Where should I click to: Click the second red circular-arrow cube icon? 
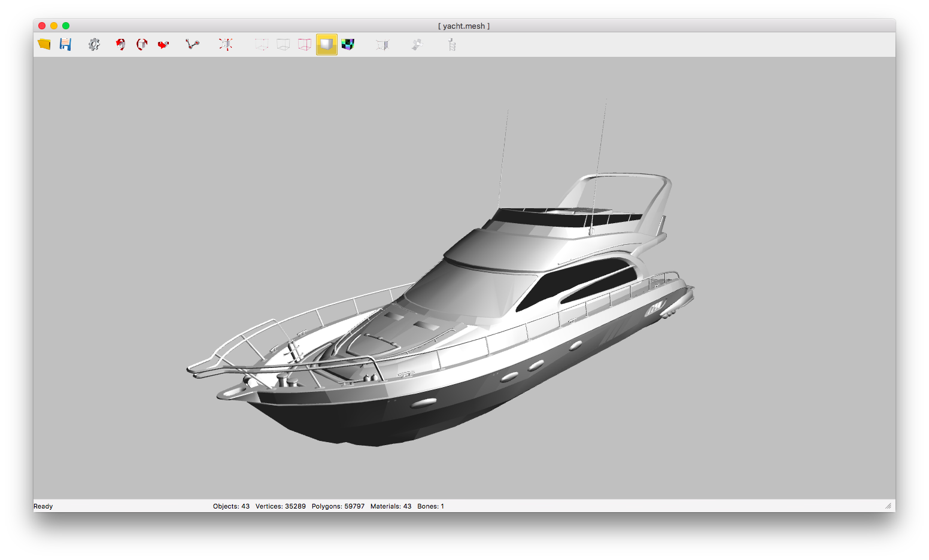coord(142,44)
